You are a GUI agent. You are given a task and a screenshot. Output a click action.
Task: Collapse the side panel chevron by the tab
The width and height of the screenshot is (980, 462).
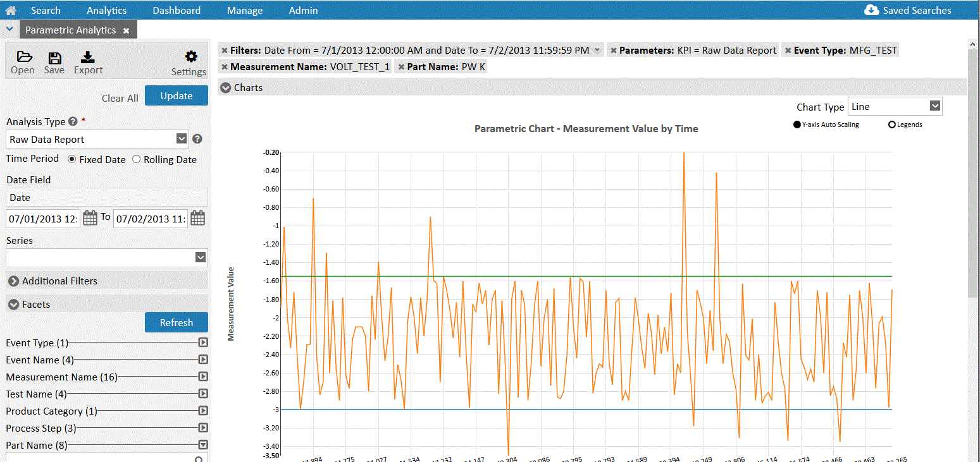point(9,29)
